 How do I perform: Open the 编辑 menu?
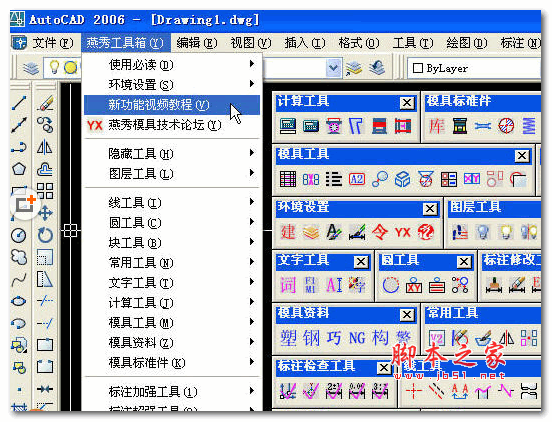(x=197, y=43)
